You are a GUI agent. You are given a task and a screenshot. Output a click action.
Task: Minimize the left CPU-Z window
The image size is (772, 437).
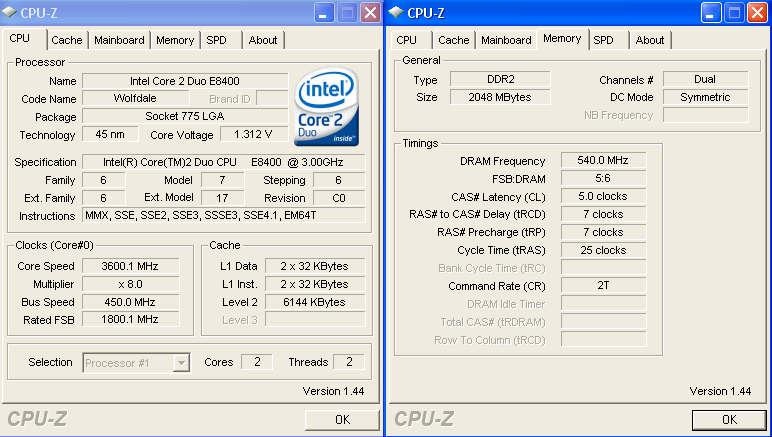pos(324,13)
